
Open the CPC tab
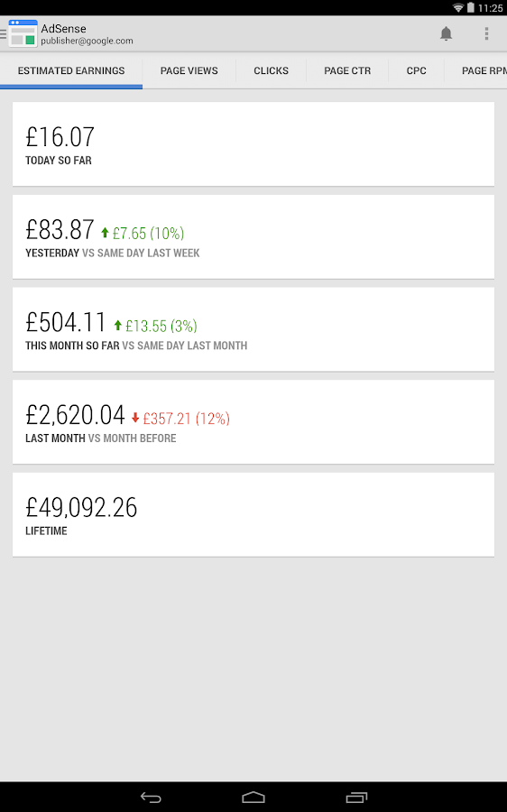point(417,71)
